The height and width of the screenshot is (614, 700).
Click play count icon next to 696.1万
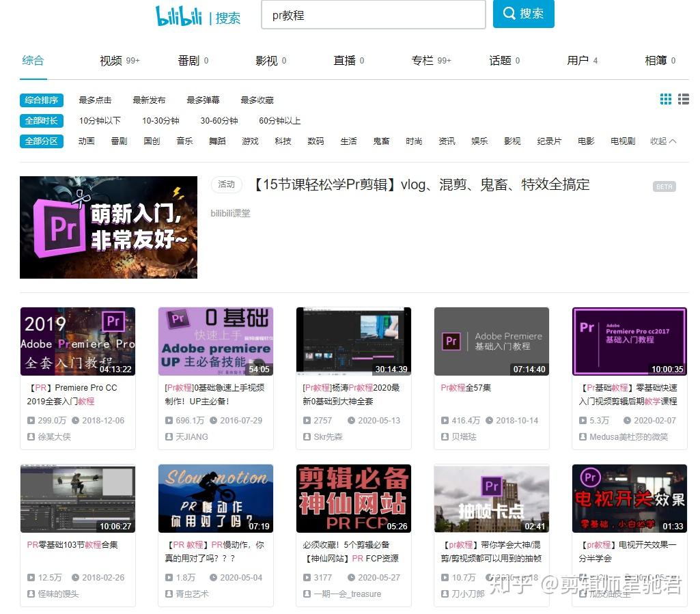click(x=169, y=420)
